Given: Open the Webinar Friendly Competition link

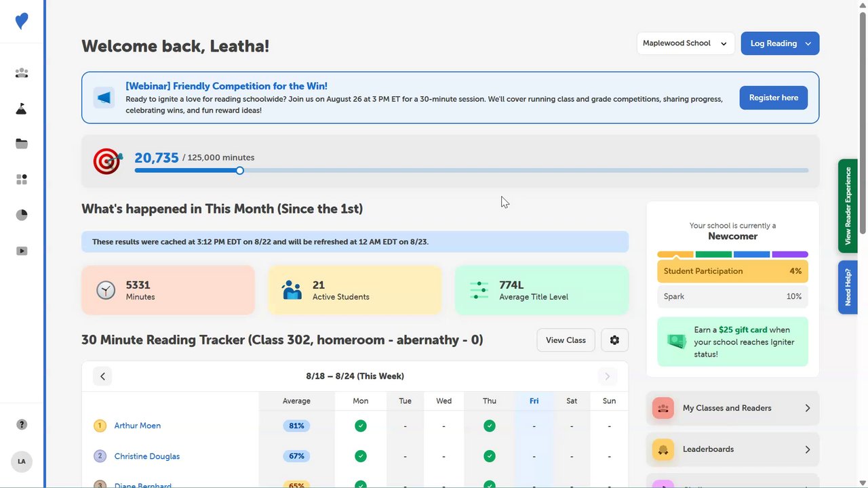Looking at the screenshot, I should click(x=226, y=86).
